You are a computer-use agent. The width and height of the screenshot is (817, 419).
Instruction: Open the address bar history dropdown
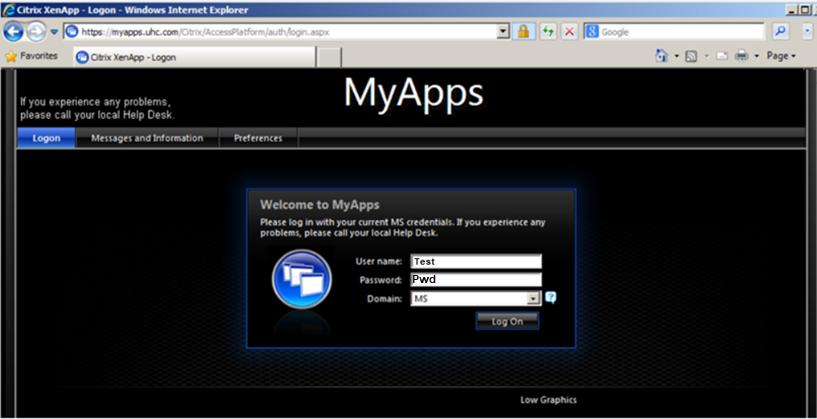point(503,32)
